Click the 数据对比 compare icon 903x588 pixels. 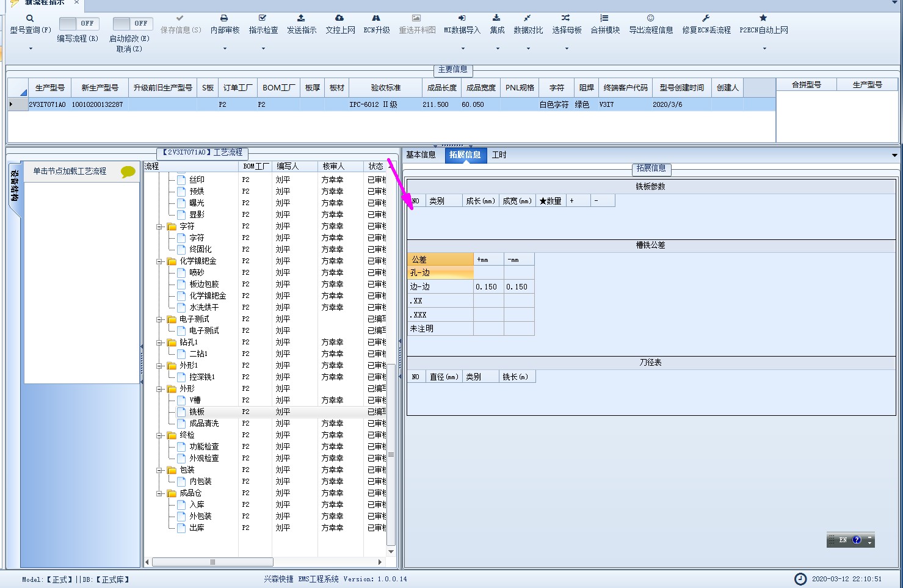(528, 18)
